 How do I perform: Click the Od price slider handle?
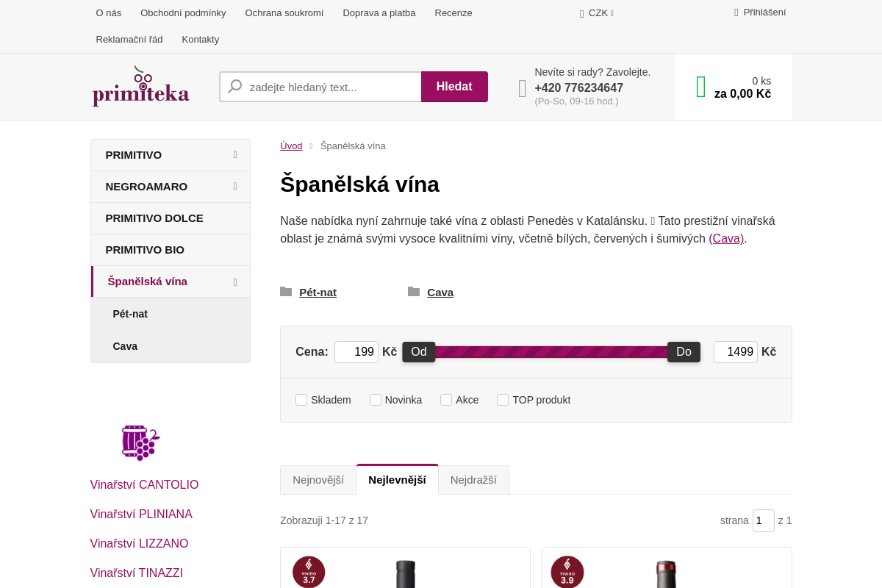[x=419, y=352]
